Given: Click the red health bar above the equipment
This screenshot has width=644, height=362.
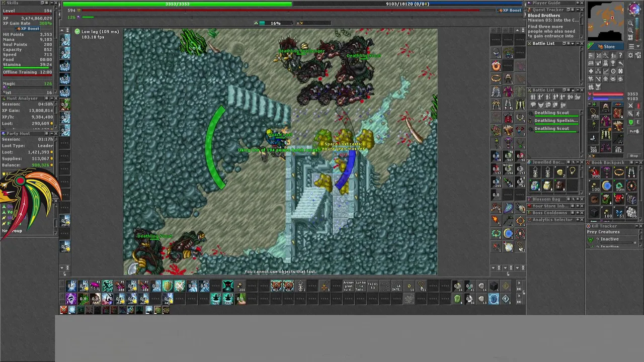Looking at the screenshot, I should (x=608, y=94).
